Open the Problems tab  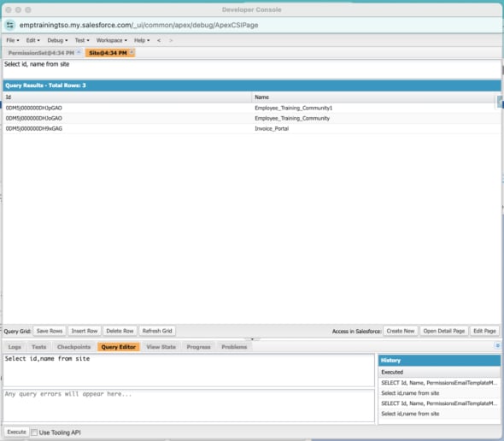point(234,347)
